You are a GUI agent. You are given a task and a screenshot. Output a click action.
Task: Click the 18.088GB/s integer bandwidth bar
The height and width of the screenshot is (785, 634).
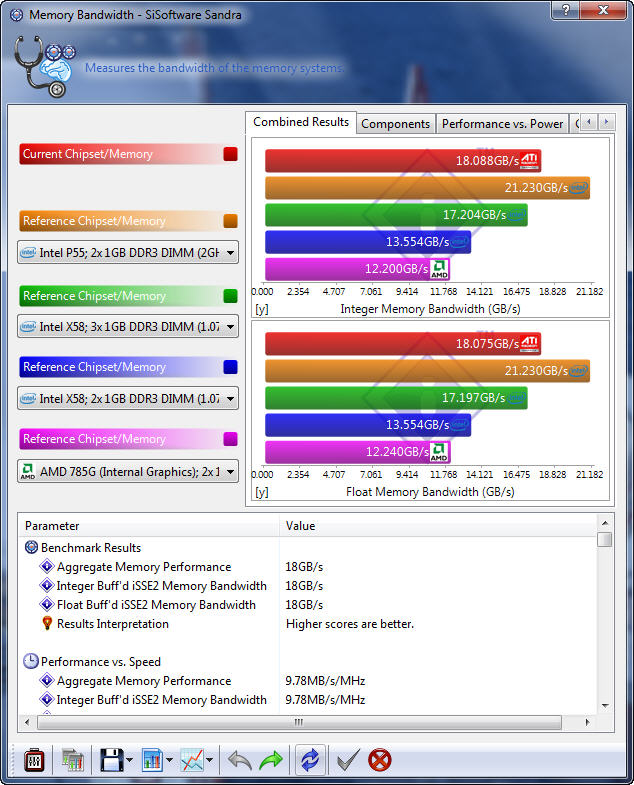pyautogui.click(x=403, y=161)
